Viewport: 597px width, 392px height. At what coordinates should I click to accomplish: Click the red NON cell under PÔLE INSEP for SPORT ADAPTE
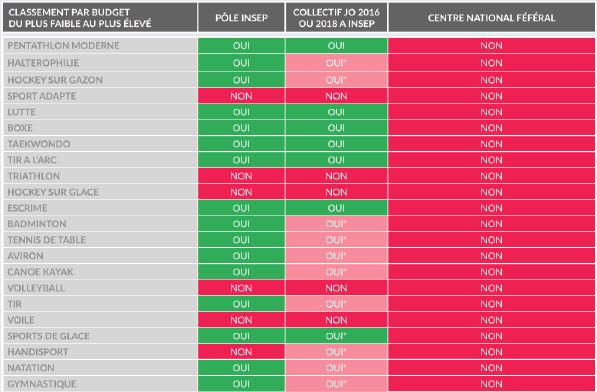click(x=241, y=96)
